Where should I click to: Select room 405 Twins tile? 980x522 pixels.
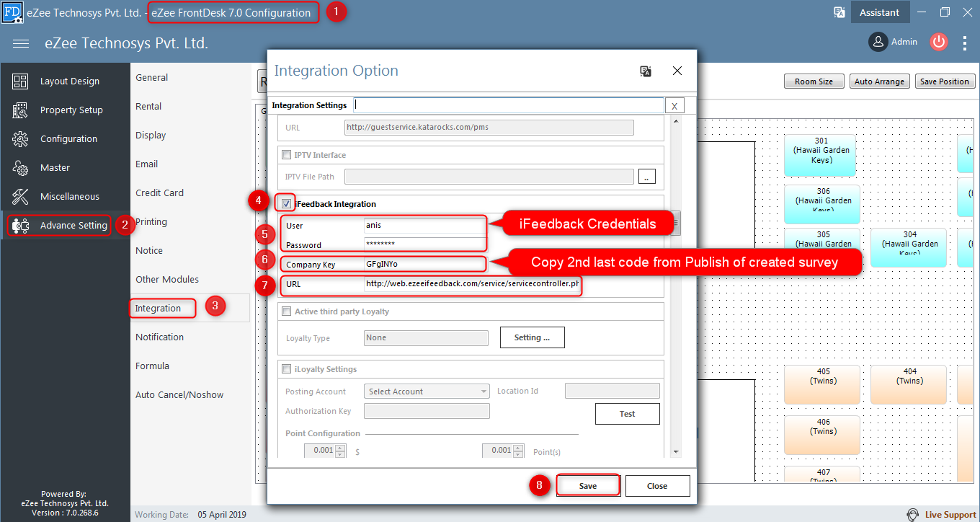click(x=821, y=384)
